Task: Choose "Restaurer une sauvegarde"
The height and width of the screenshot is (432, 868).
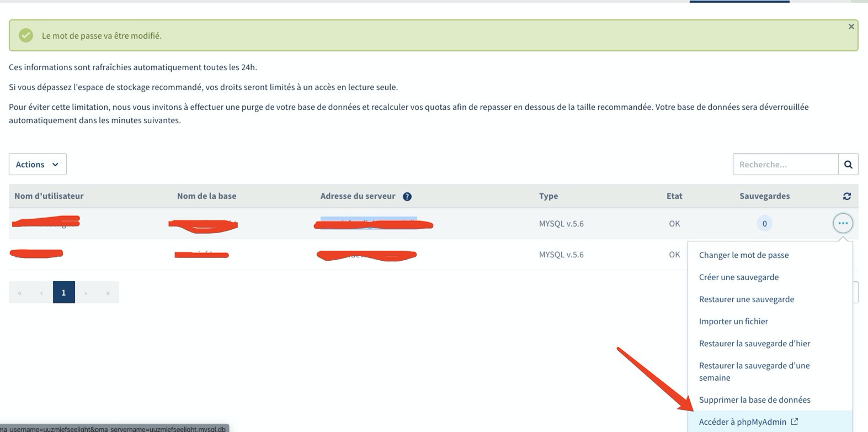Action: click(746, 299)
